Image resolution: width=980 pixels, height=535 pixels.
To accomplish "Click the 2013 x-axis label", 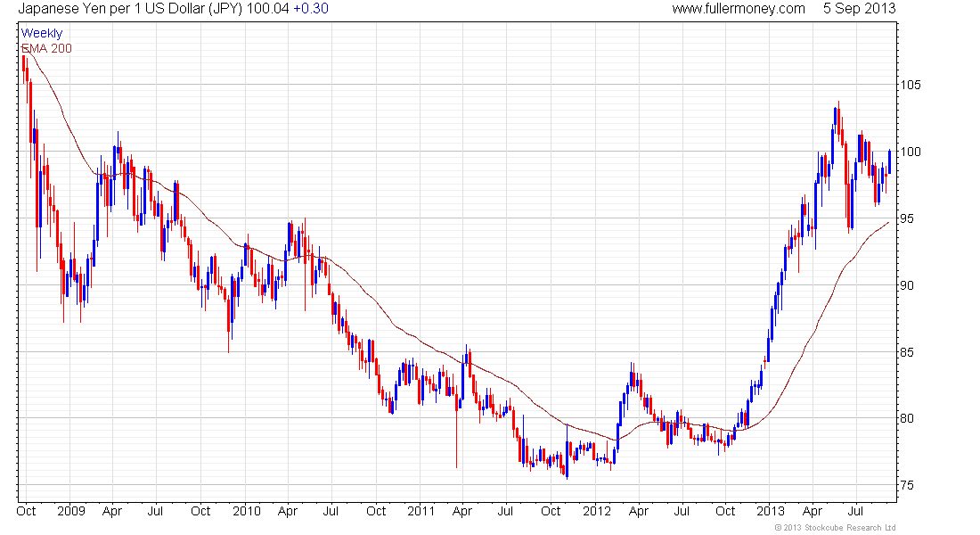I will pyautogui.click(x=771, y=511).
